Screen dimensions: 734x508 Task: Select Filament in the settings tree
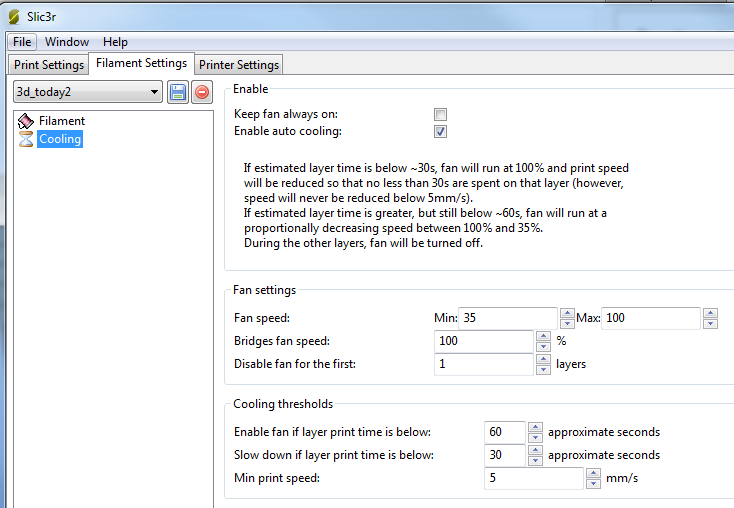click(x=62, y=121)
